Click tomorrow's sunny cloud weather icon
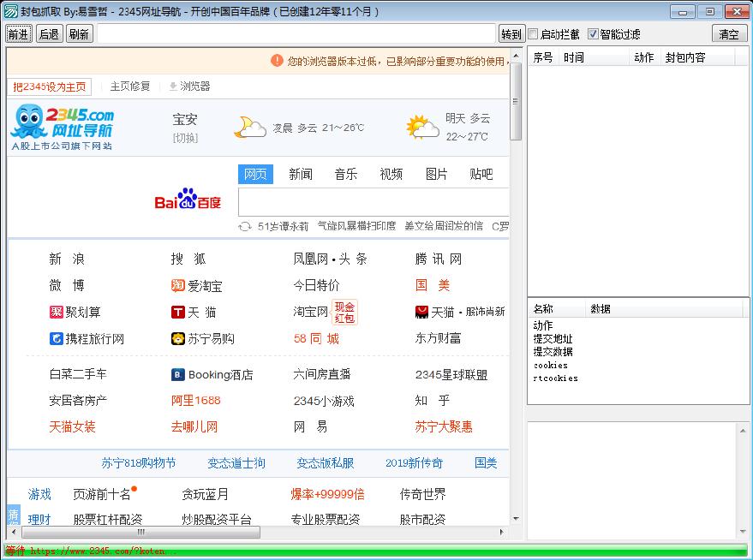This screenshot has width=753, height=560. point(422,128)
